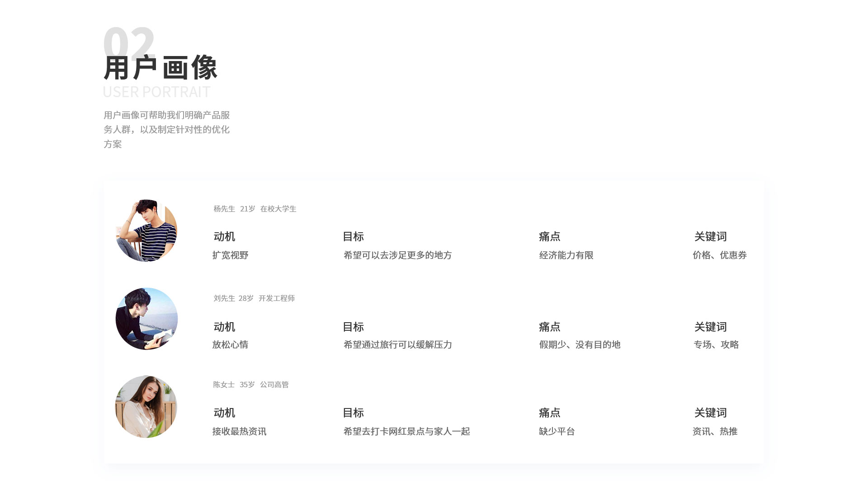This screenshot has height=488, width=868.
Task: Click 关键词 label in 刘先生's row
Action: [711, 327]
